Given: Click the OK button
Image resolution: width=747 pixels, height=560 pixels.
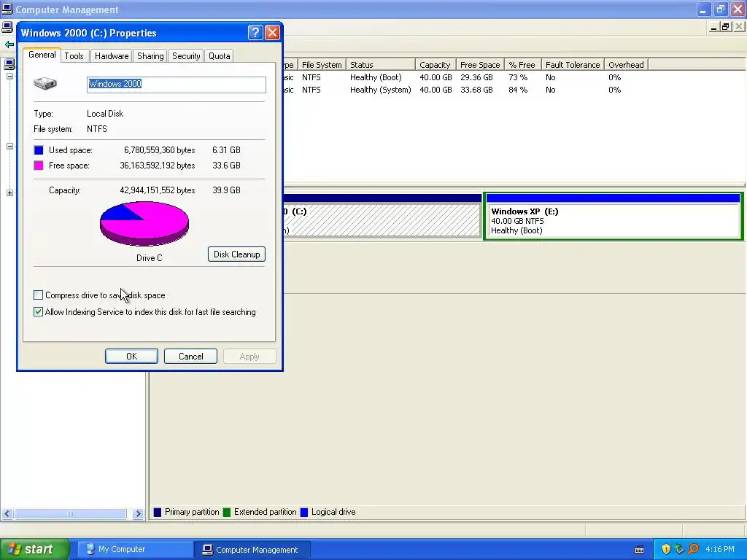Looking at the screenshot, I should (x=131, y=356).
